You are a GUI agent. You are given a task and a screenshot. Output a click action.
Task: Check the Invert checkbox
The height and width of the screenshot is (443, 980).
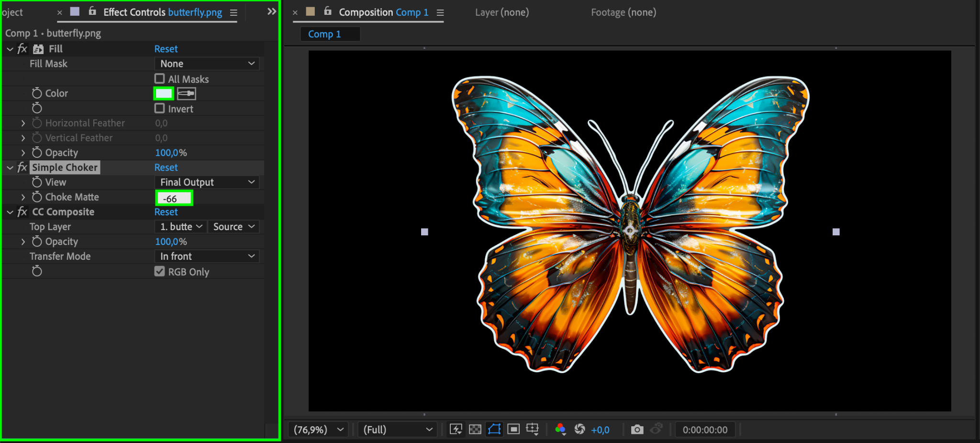(160, 109)
